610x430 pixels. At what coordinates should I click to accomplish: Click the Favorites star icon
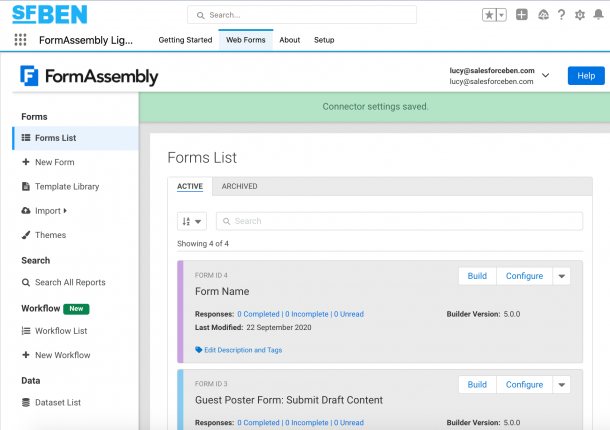point(489,15)
